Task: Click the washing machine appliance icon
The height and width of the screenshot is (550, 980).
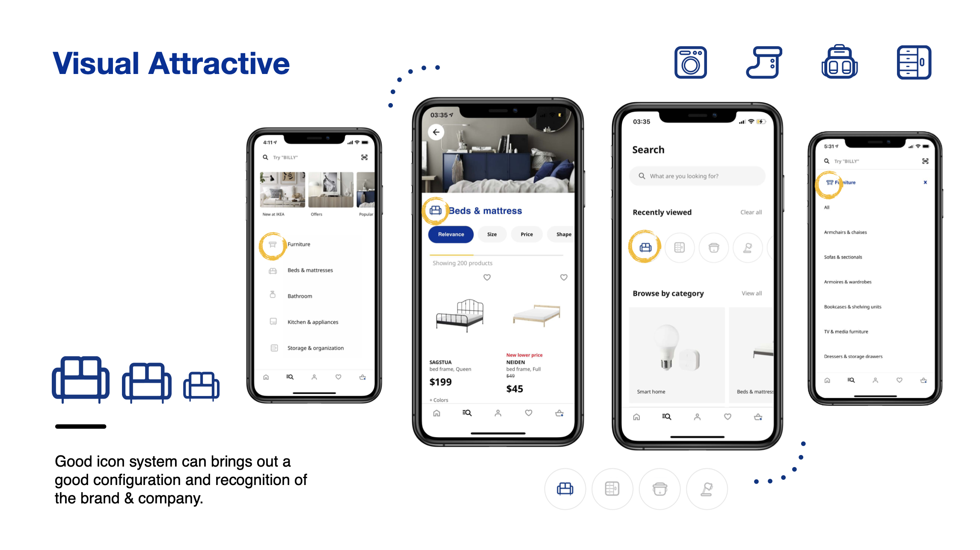Action: tap(690, 62)
